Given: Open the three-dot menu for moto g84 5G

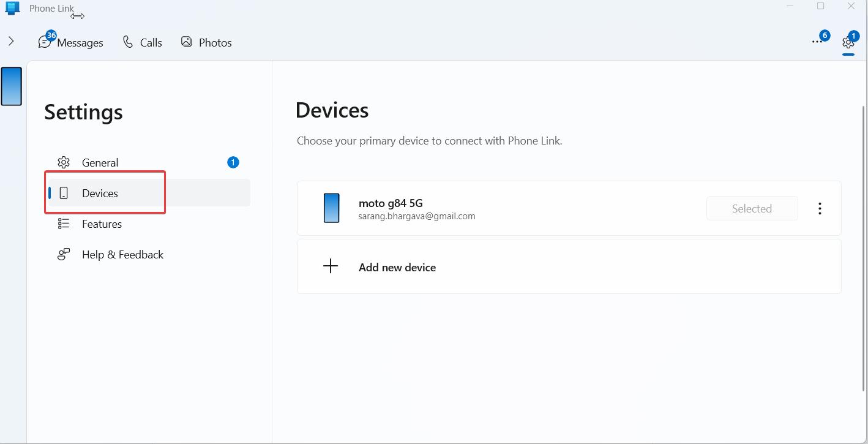Looking at the screenshot, I should pos(820,208).
